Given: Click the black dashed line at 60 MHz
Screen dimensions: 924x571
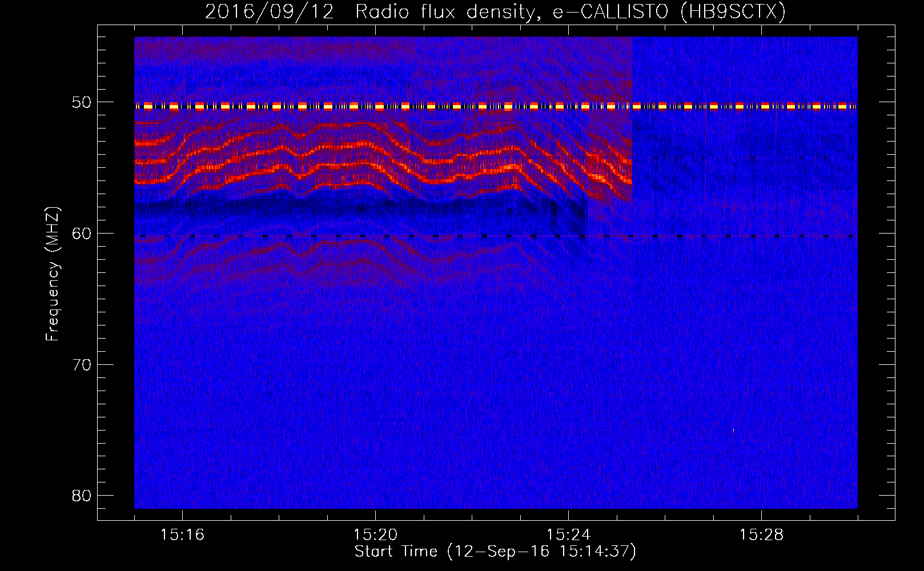Looking at the screenshot, I should [x=496, y=236].
